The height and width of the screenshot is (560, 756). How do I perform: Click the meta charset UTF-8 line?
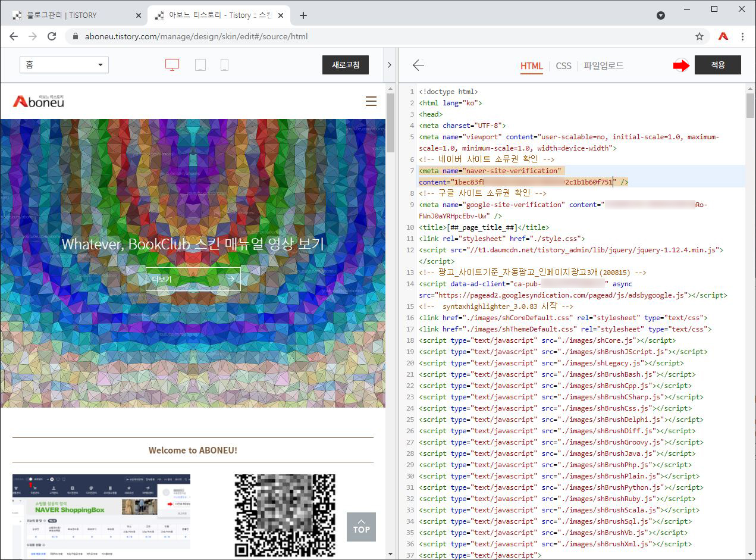click(x=463, y=126)
